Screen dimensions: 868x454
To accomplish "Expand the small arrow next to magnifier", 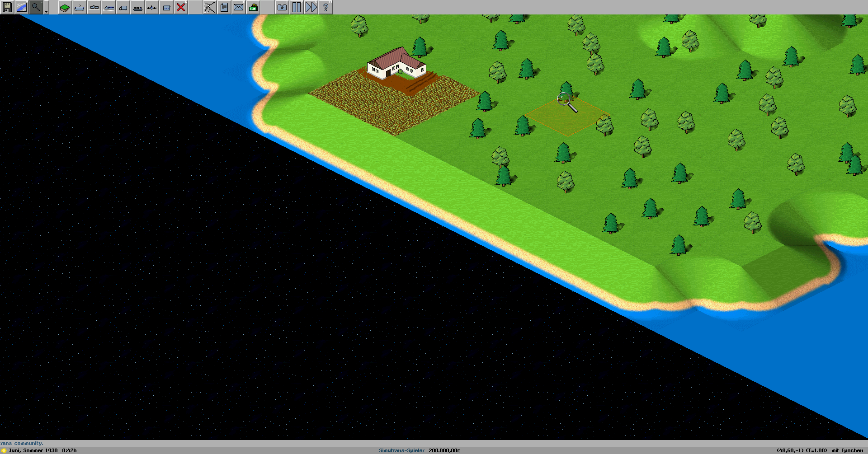I will [47, 11].
